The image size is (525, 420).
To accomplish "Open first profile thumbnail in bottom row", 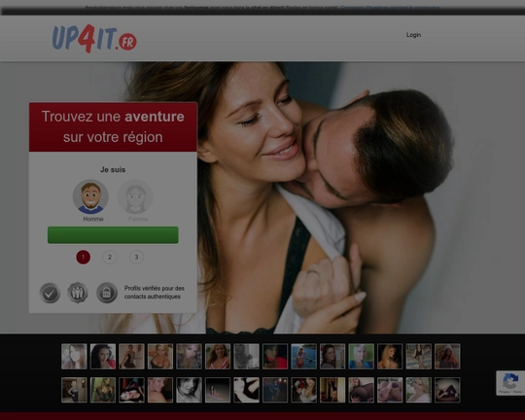I will tap(74, 390).
